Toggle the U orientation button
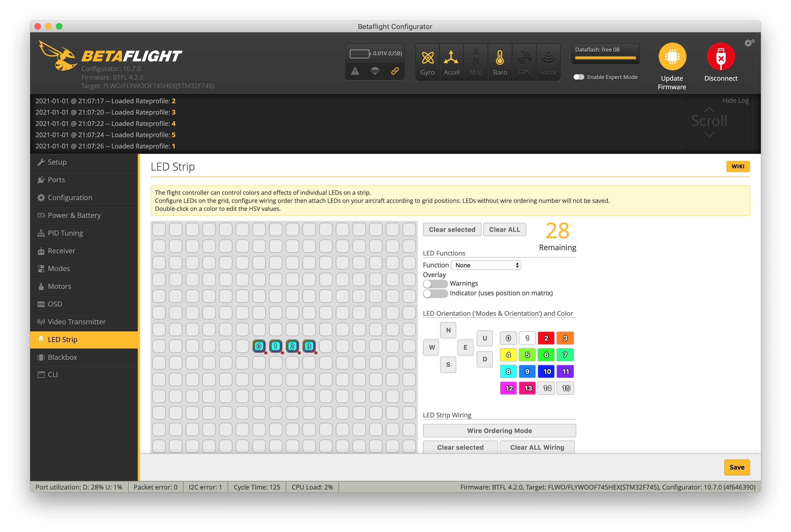The image size is (791, 532). (x=485, y=338)
